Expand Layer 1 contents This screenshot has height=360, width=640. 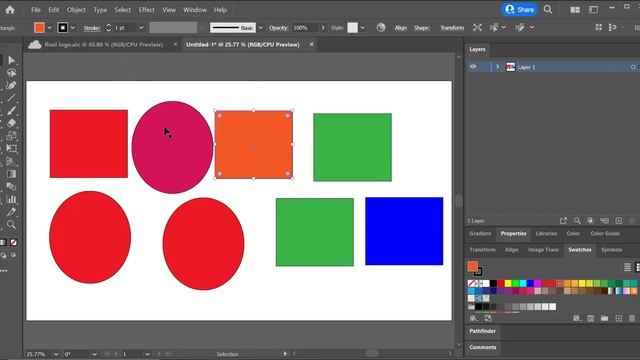coord(498,67)
